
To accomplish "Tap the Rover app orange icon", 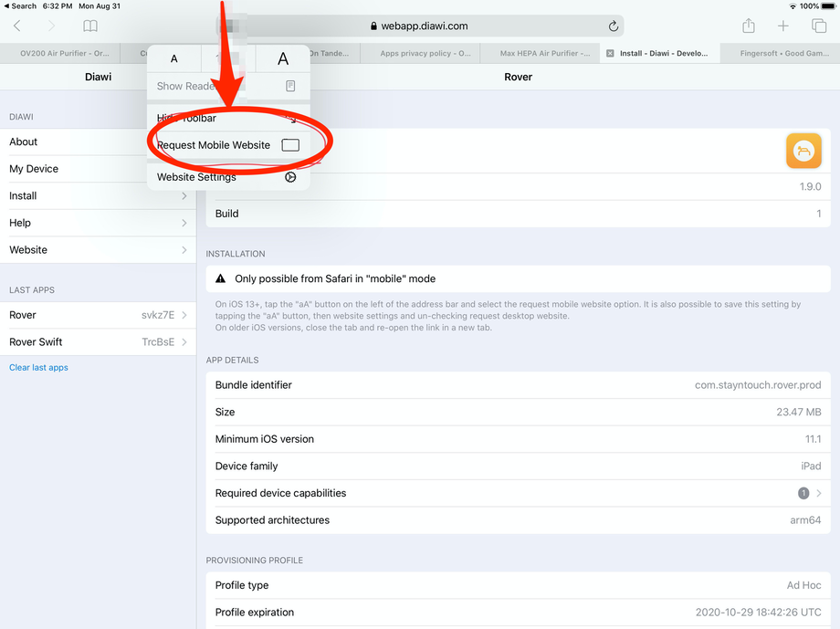I will pos(803,151).
